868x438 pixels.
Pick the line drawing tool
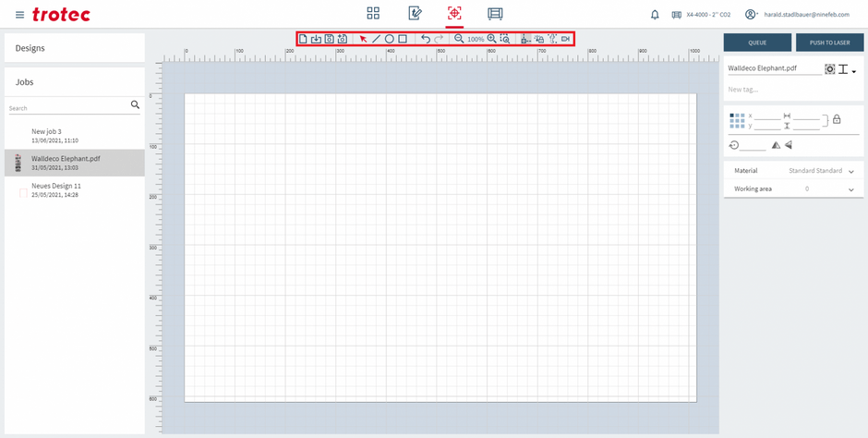tap(376, 39)
